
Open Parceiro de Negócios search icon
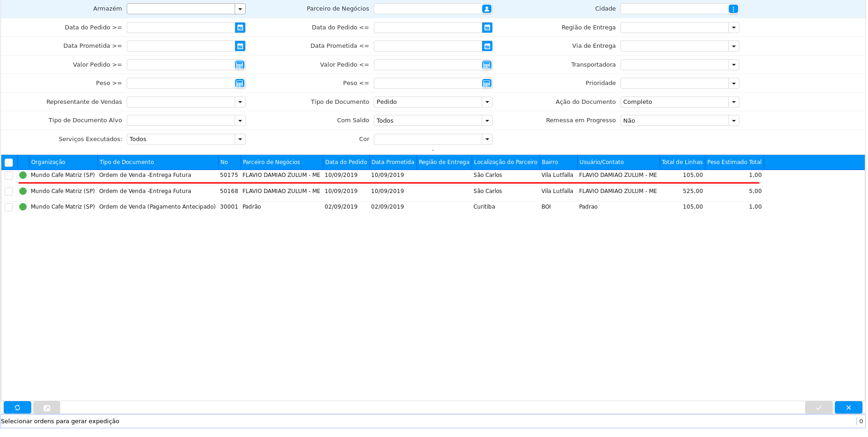pyautogui.click(x=487, y=9)
